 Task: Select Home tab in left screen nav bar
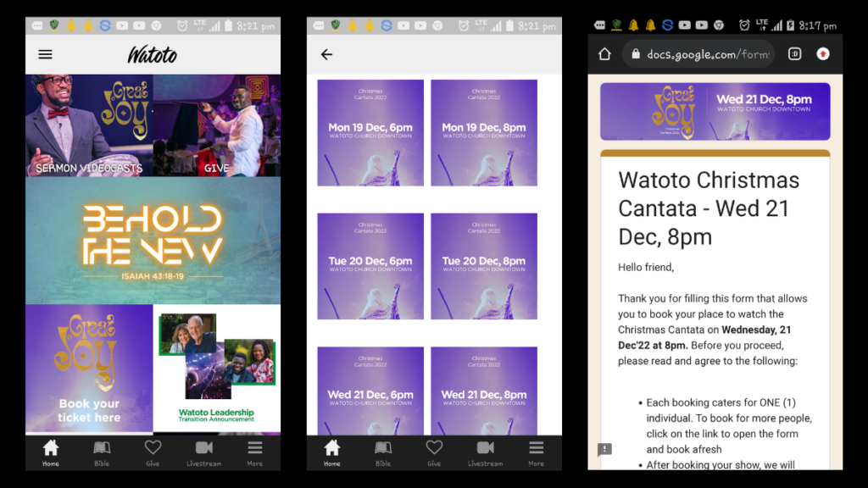click(51, 453)
